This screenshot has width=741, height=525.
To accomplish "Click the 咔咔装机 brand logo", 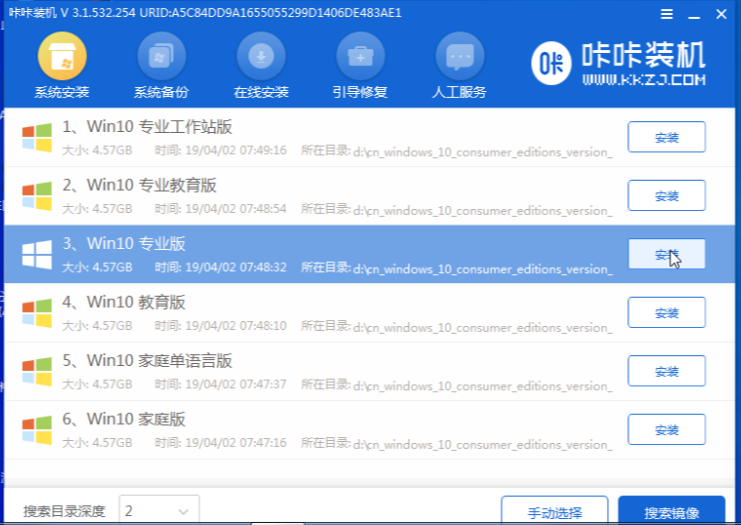I will 619,63.
